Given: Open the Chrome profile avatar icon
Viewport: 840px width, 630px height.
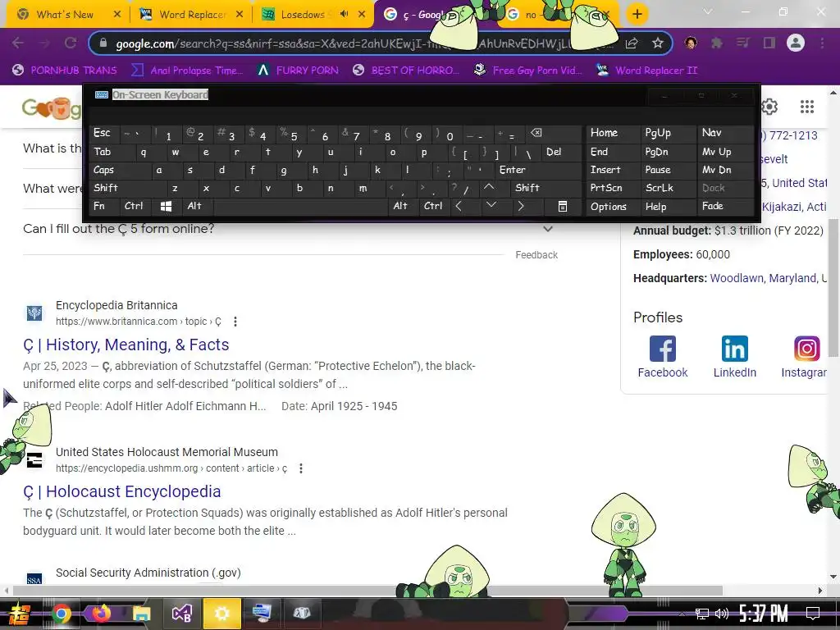Looking at the screenshot, I should (796, 43).
